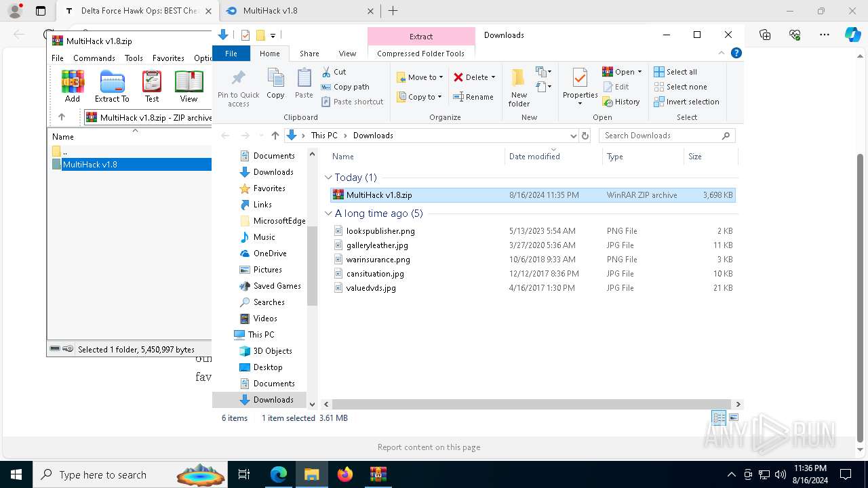Switch to large icons view in Explorer
The image size is (868, 488).
point(734,418)
